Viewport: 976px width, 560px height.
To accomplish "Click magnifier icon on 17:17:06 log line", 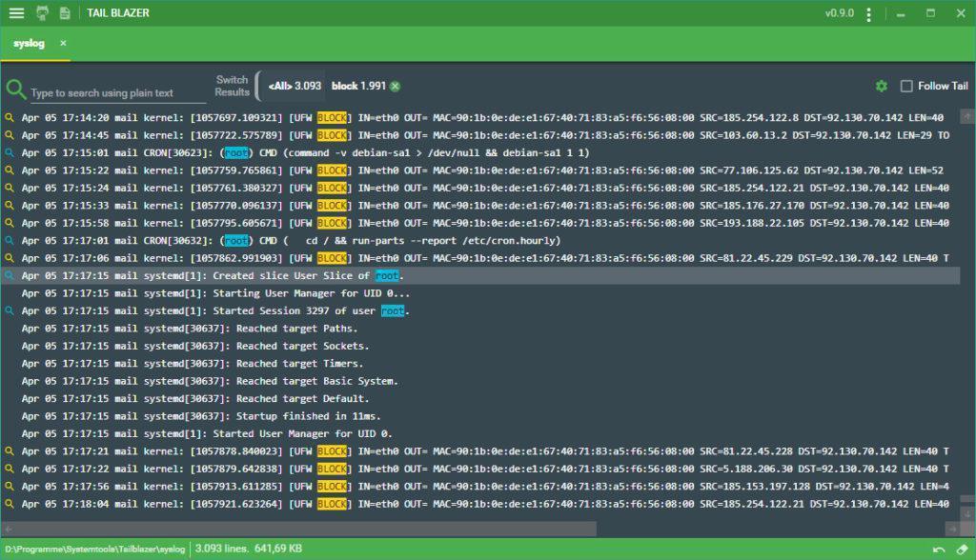I will coord(10,257).
